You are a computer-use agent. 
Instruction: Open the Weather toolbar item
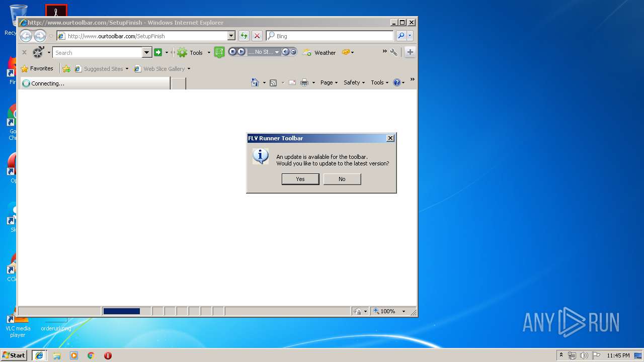tap(319, 53)
